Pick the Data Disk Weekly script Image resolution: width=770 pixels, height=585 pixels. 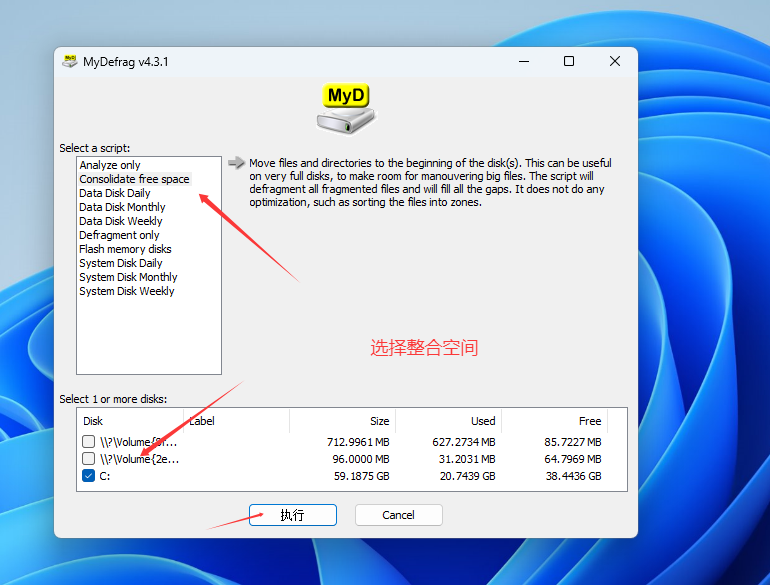coord(121,221)
